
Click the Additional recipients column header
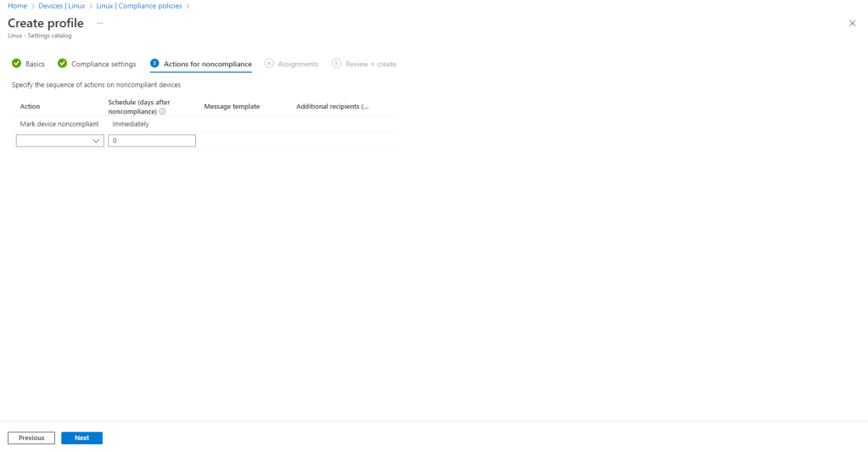pos(332,107)
